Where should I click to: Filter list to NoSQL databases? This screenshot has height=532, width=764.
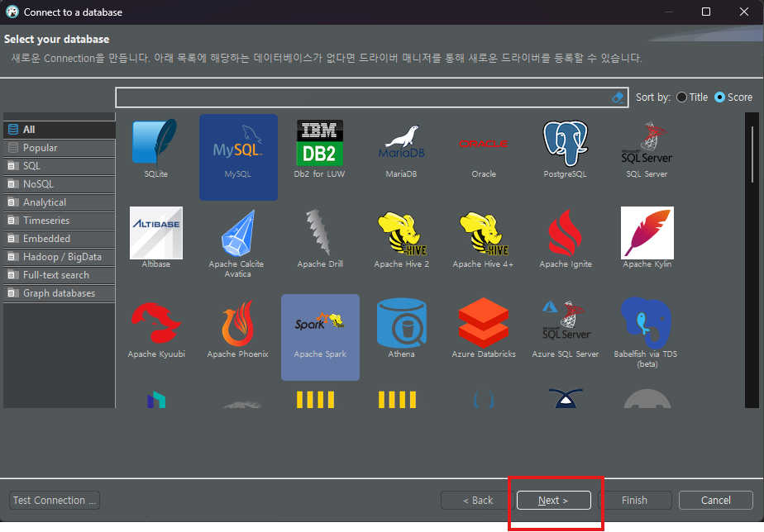click(59, 184)
